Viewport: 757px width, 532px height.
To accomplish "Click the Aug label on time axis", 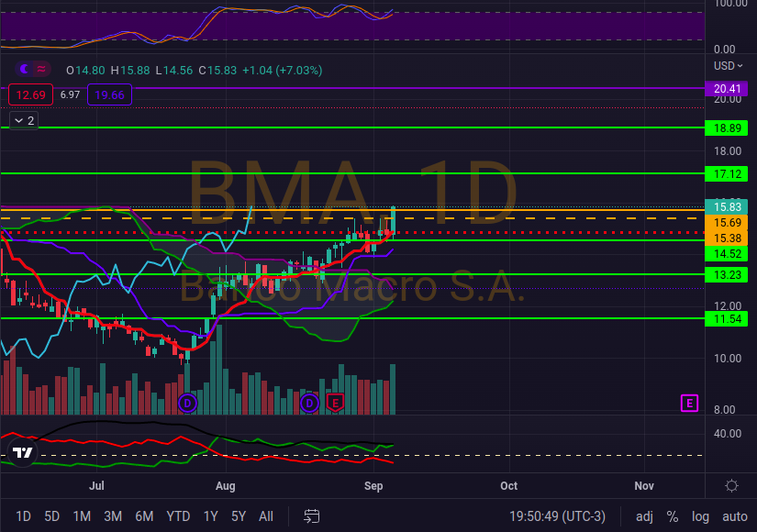I will (x=226, y=485).
